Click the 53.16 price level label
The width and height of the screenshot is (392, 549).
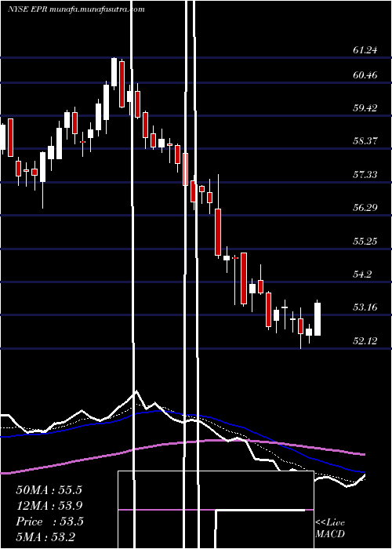pyautogui.click(x=365, y=307)
